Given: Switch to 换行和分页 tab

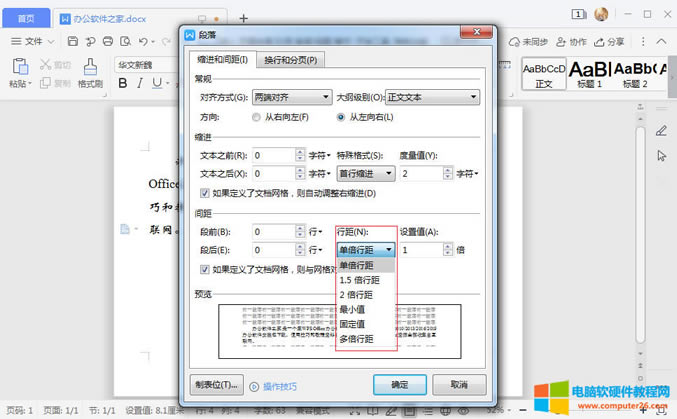Looking at the screenshot, I should [x=290, y=60].
